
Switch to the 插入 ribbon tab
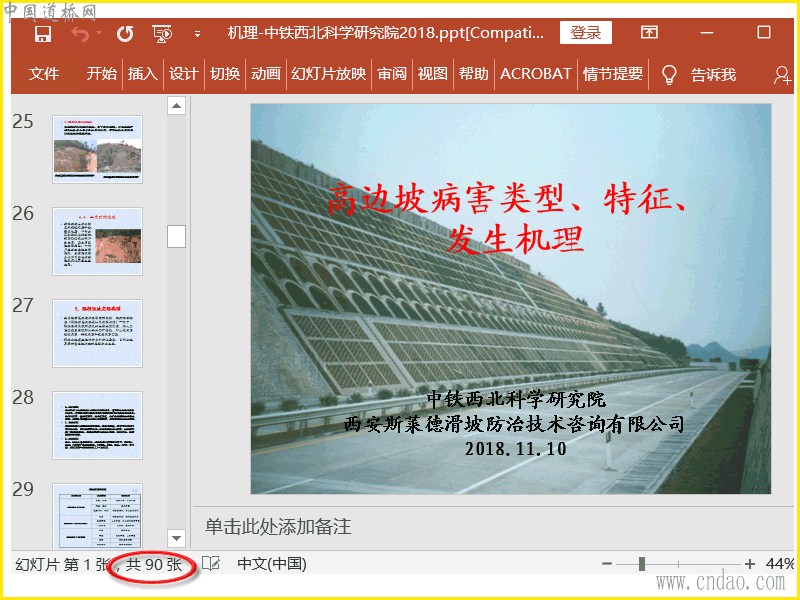tap(142, 74)
